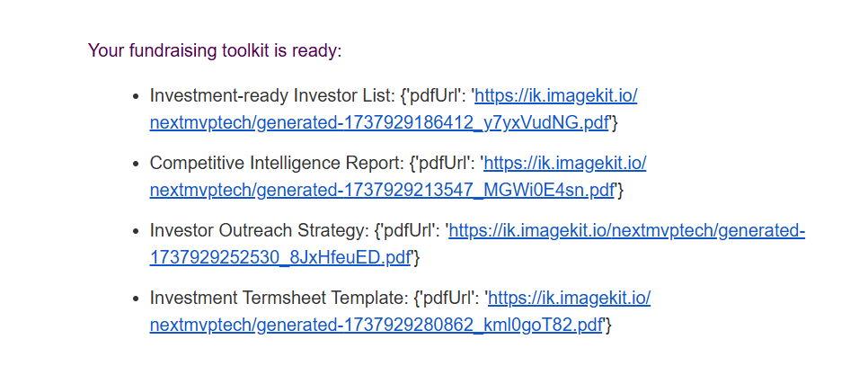Click the ik.imagekit.io URL after Competitive Intelligence Report
Screen dimensions: 868x366
click(565, 164)
